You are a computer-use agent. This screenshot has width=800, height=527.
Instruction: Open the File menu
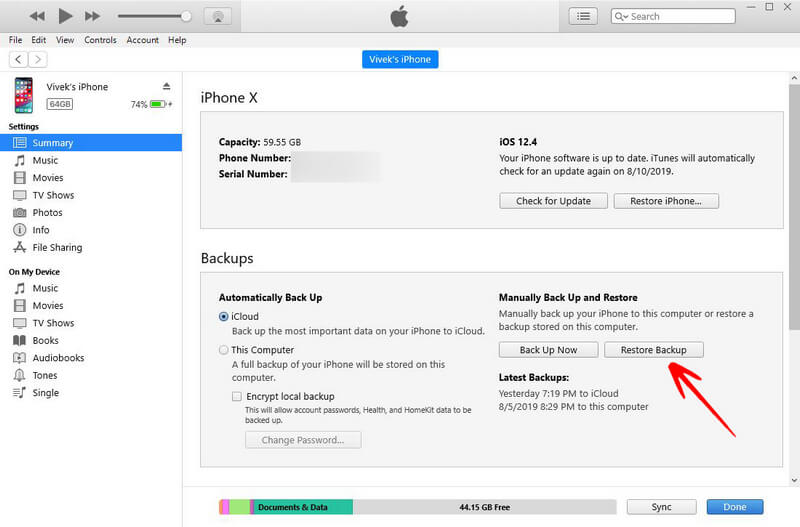tap(15, 40)
